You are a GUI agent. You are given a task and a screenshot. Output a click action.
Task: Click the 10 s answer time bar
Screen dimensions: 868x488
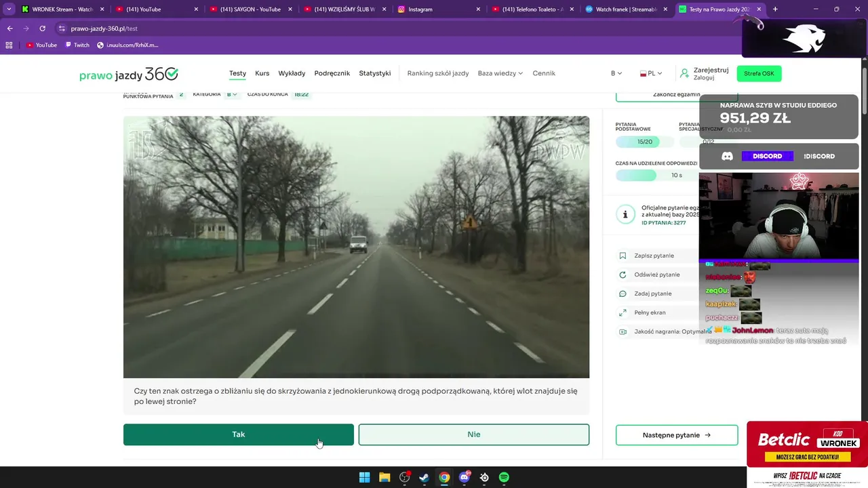656,175
